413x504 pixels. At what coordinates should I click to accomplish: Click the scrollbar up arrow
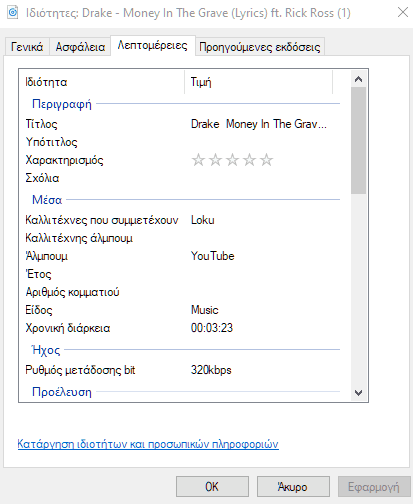tap(358, 79)
